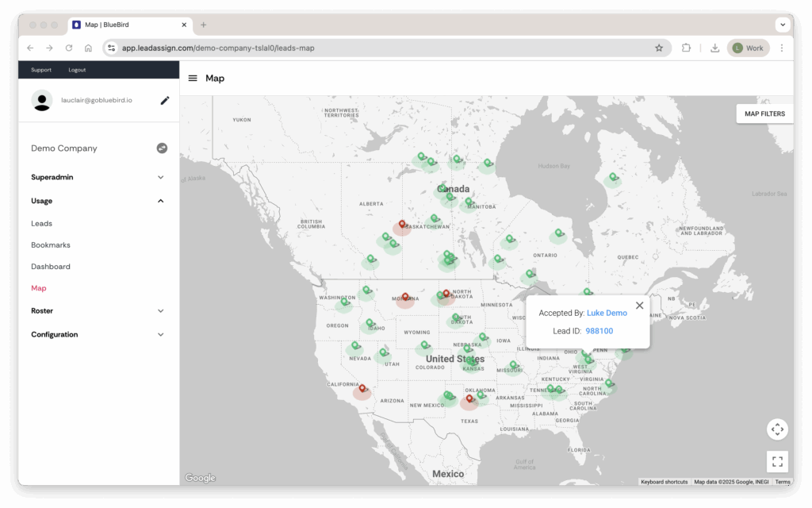Go to Dashboard in the sidebar
812x508 pixels.
point(51,267)
